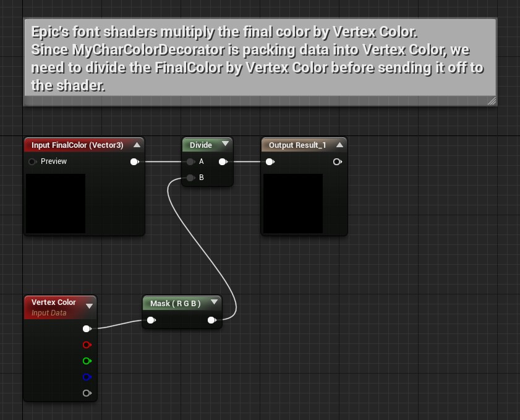520x420 pixels.
Task: Click the alpha output pin on Vertex Color
Action: click(87, 393)
